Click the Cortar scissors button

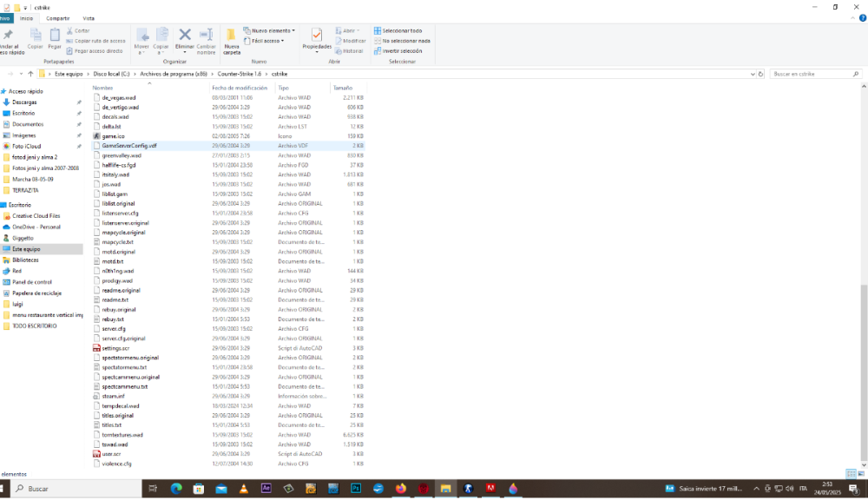pos(78,31)
